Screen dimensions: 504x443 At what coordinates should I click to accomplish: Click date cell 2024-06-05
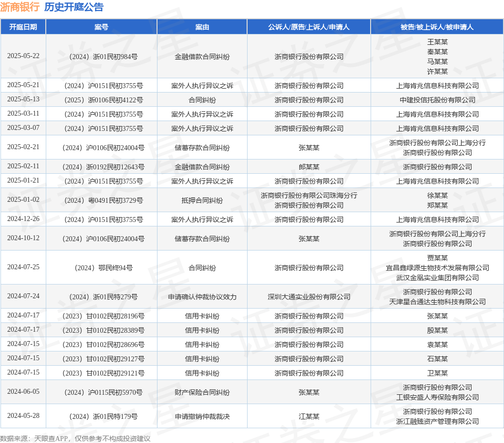[x=23, y=392]
